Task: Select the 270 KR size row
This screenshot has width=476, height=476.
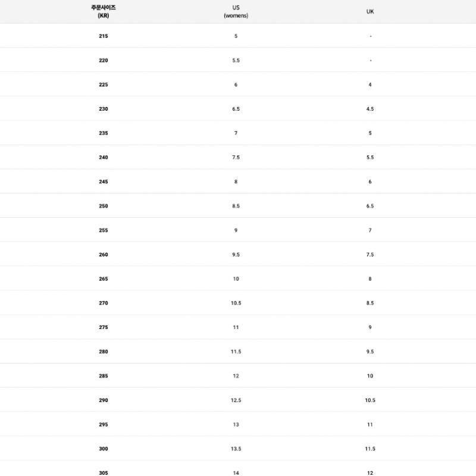Action: (104, 303)
